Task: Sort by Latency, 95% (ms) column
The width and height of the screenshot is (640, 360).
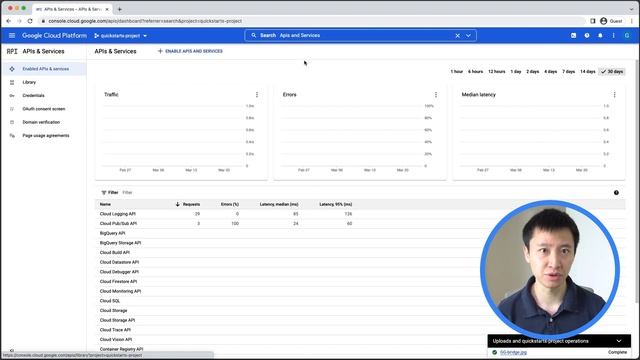Action: (336, 204)
